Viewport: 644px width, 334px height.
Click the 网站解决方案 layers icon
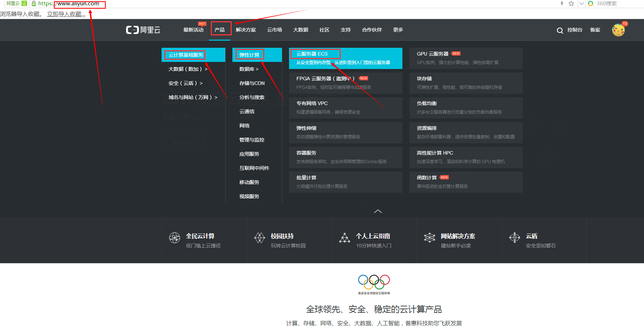point(430,238)
